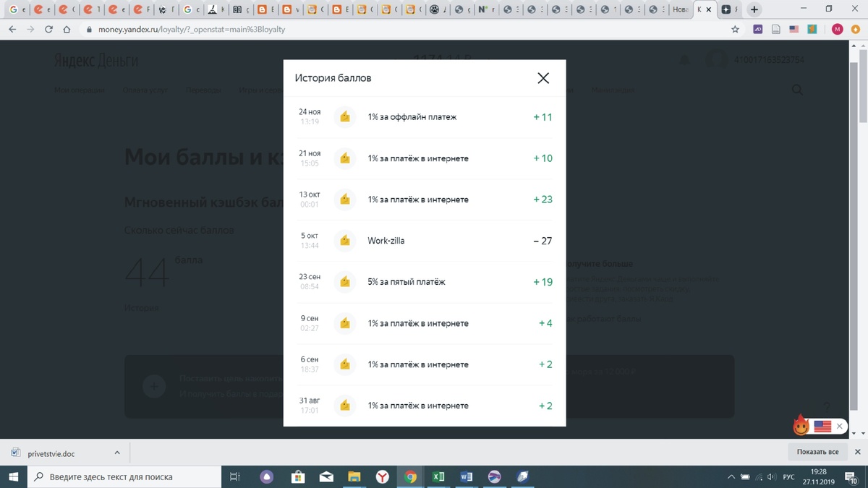Click thumbs-up icon in 21 ноя row

pyautogui.click(x=345, y=158)
